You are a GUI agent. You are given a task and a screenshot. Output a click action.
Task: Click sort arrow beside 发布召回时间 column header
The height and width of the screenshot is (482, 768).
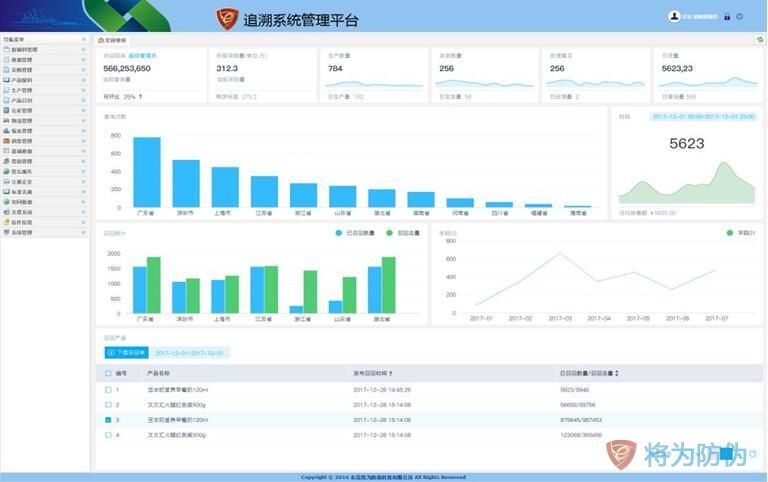(404, 373)
